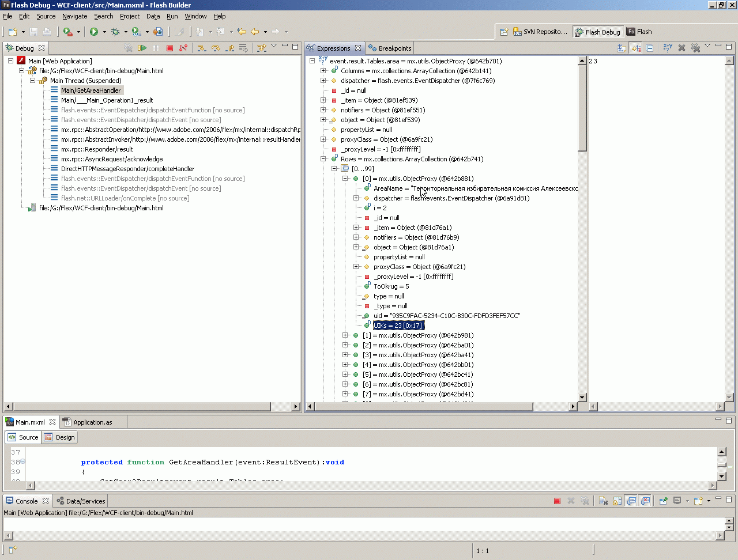This screenshot has width=738, height=560.
Task: Click Remove All Expressions icon
Action: [695, 48]
